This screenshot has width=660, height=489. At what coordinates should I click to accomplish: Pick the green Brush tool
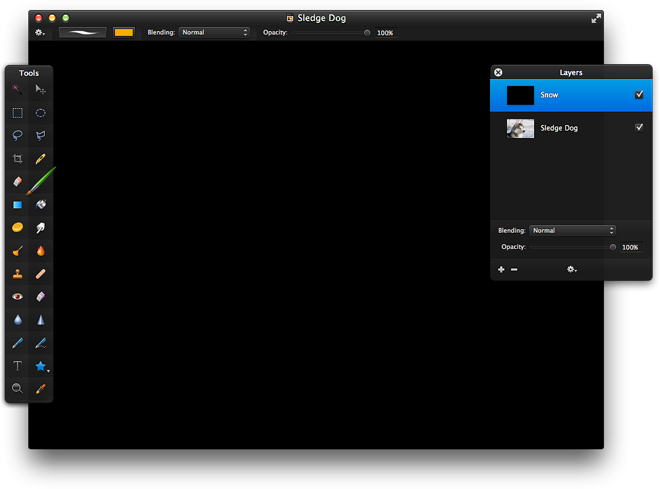pos(41,181)
